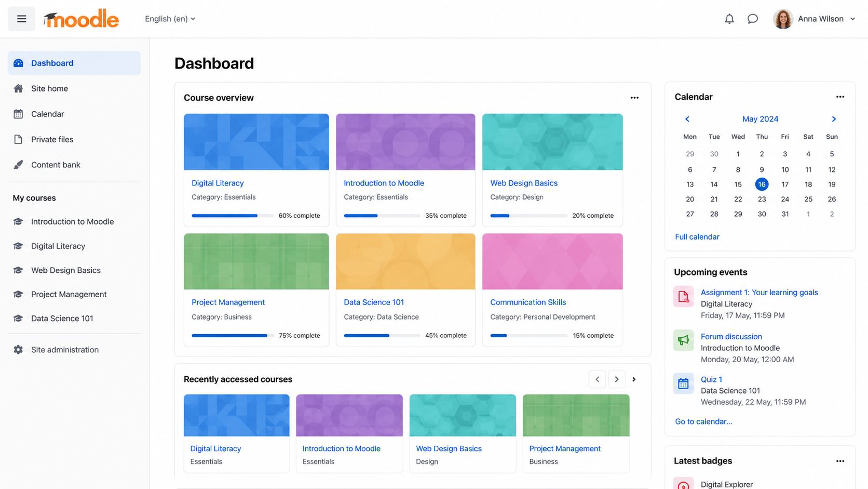Viewport: 868px width, 489px height.
Task: Click the small arrow after the paging buttons
Action: (634, 379)
